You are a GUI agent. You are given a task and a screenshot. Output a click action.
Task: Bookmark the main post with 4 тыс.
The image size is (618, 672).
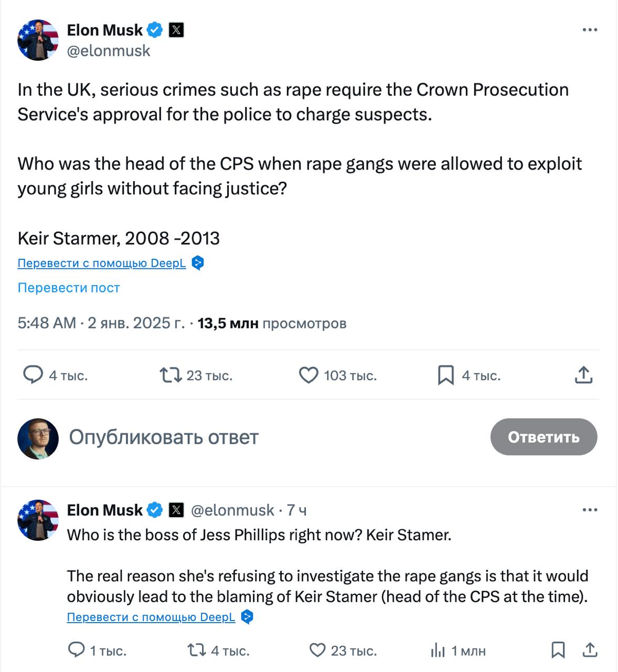[446, 375]
